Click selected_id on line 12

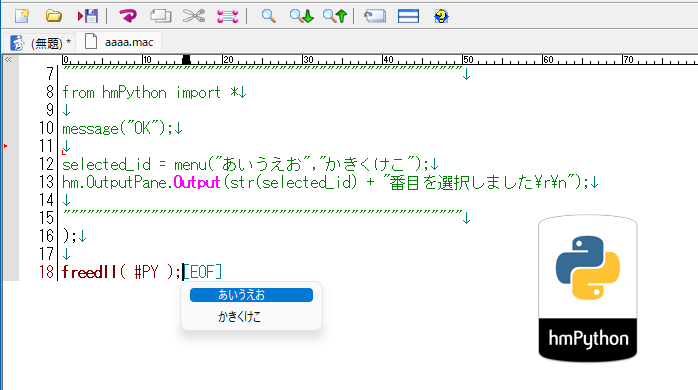[106, 164]
